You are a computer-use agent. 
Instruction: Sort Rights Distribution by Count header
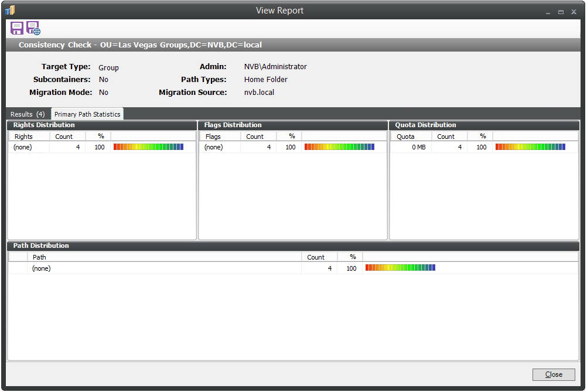68,137
